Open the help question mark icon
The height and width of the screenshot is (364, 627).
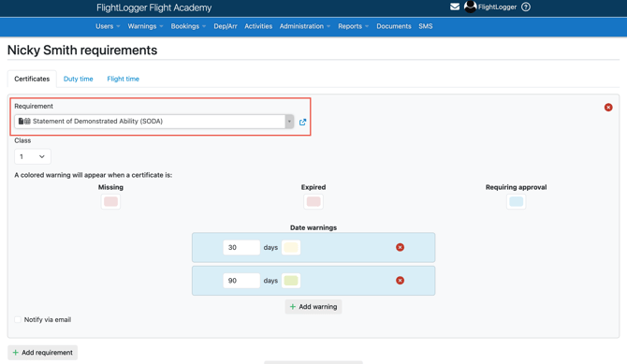tap(526, 7)
